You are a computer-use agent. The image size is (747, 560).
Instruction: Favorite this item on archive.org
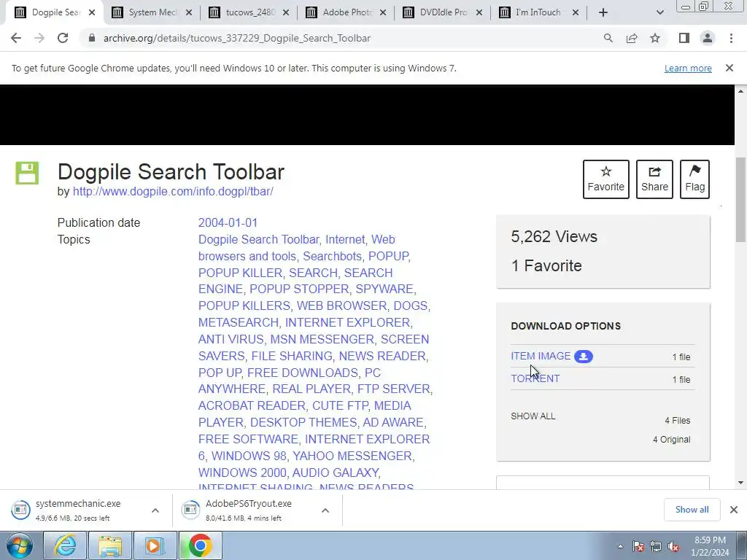[x=605, y=179]
